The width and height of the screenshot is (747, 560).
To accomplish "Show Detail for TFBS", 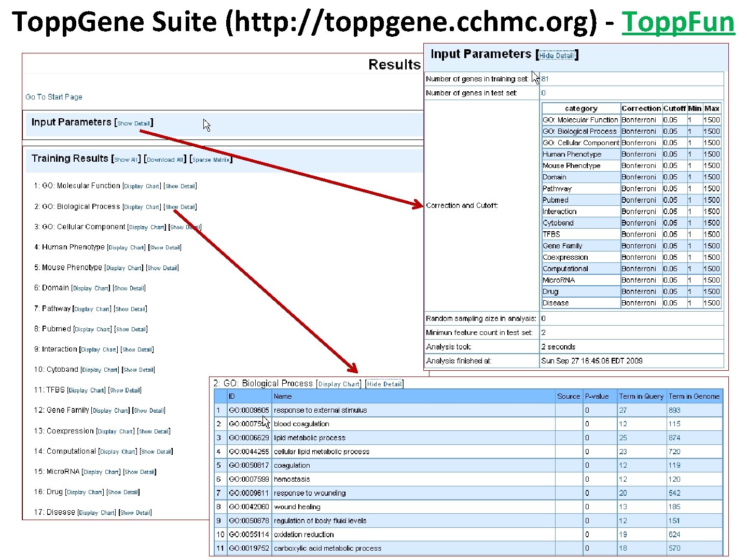I will tap(125, 390).
